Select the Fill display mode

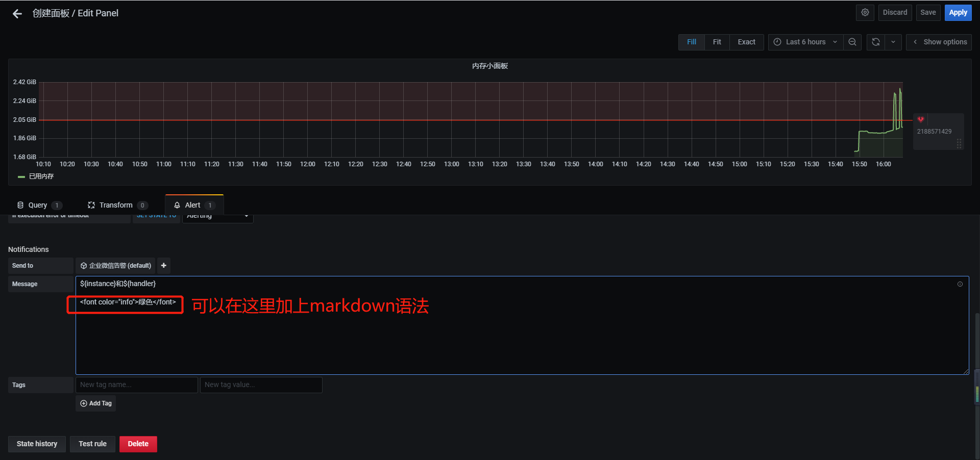691,42
